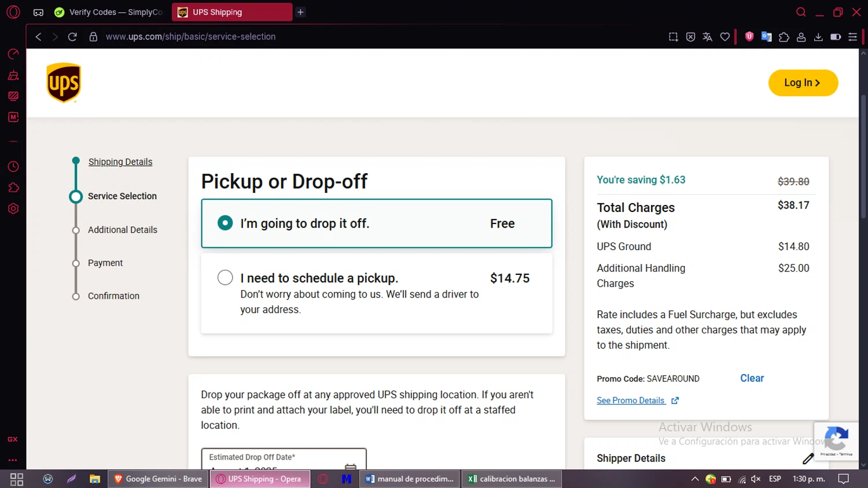Open Windows Start task view button
Screen dimensions: 868x488
(17, 479)
